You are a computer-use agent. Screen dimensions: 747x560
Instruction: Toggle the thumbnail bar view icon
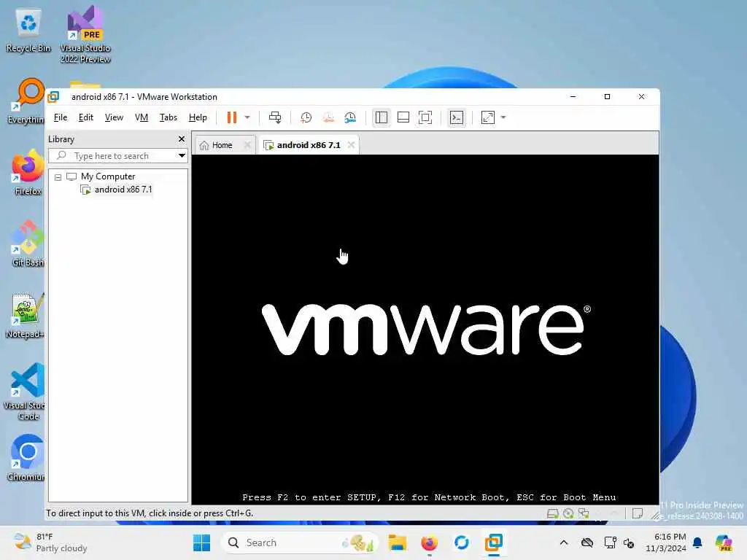[x=403, y=117]
